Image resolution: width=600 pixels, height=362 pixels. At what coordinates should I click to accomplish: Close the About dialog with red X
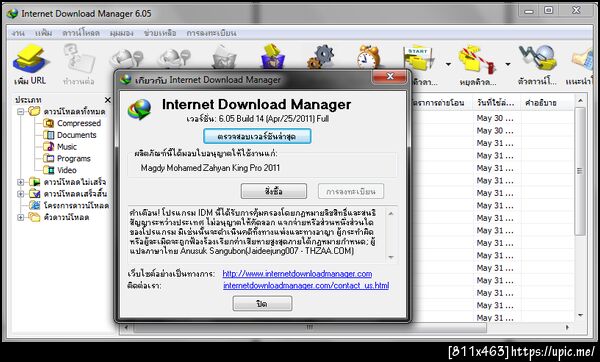point(390,77)
